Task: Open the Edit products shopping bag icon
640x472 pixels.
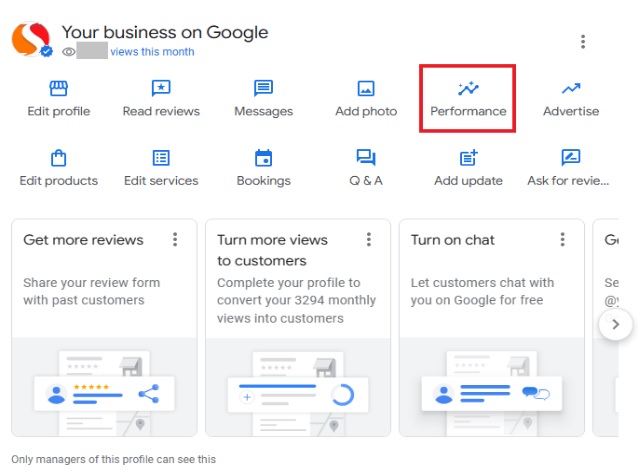Action: (58, 158)
